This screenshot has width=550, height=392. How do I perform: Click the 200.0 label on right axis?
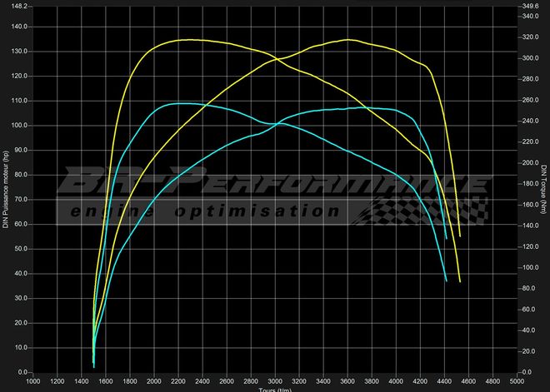530,163
